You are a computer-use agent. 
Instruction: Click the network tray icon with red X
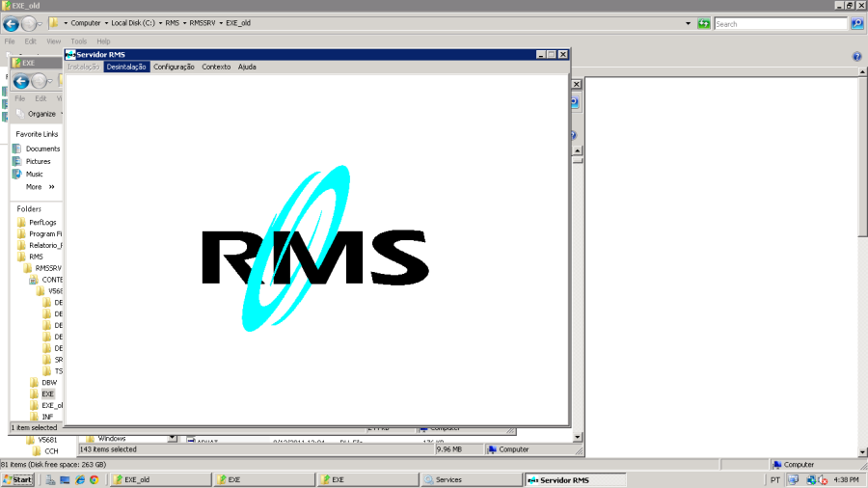tap(824, 480)
